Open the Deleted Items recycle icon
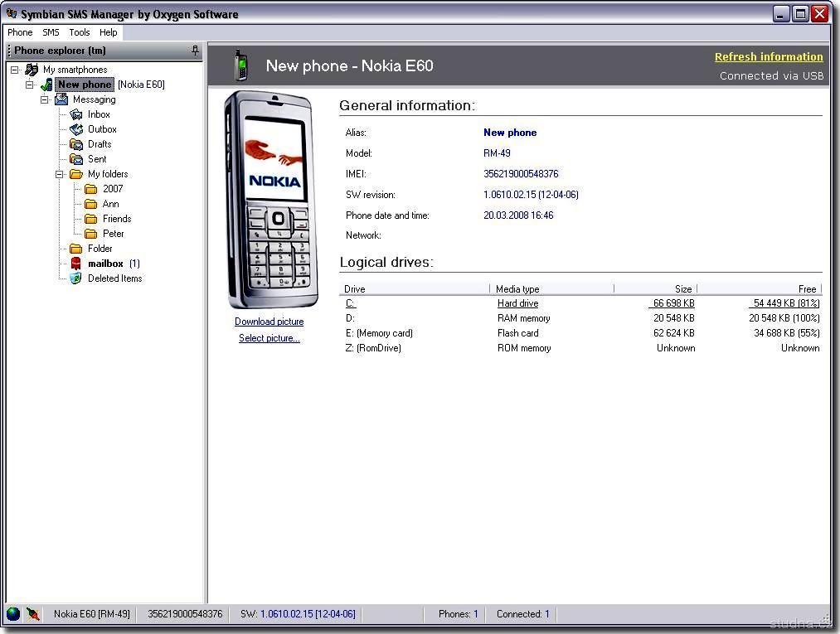This screenshot has width=840, height=634. click(x=76, y=278)
